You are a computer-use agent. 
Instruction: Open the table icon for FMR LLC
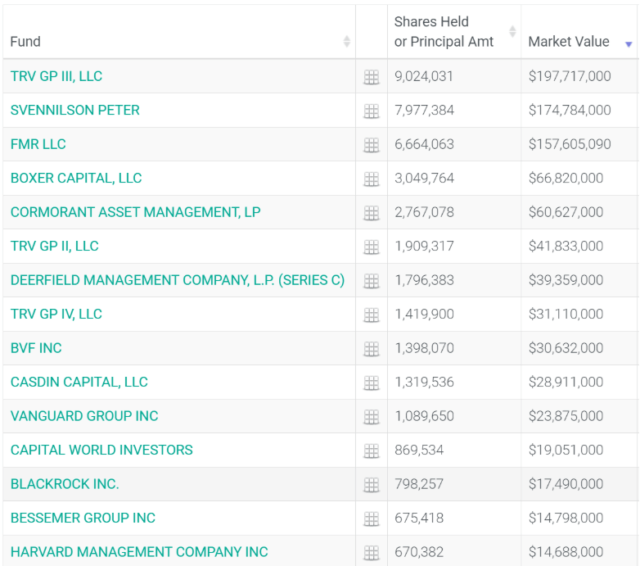pyautogui.click(x=371, y=145)
